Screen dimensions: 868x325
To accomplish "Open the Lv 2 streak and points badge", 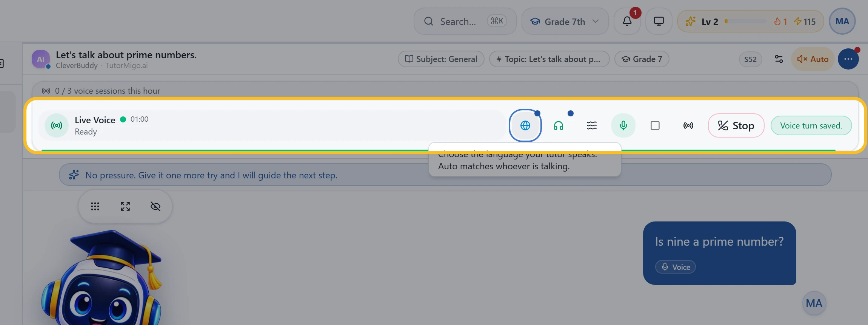I will (x=751, y=22).
